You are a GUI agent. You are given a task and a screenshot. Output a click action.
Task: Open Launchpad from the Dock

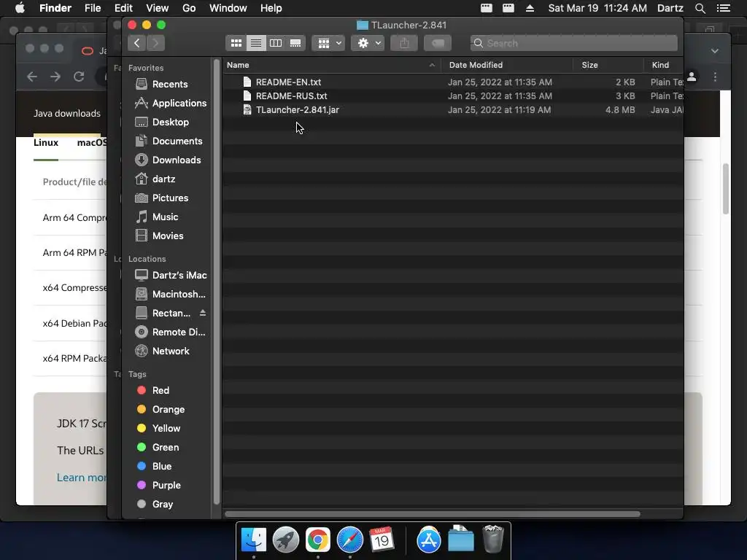pos(286,540)
